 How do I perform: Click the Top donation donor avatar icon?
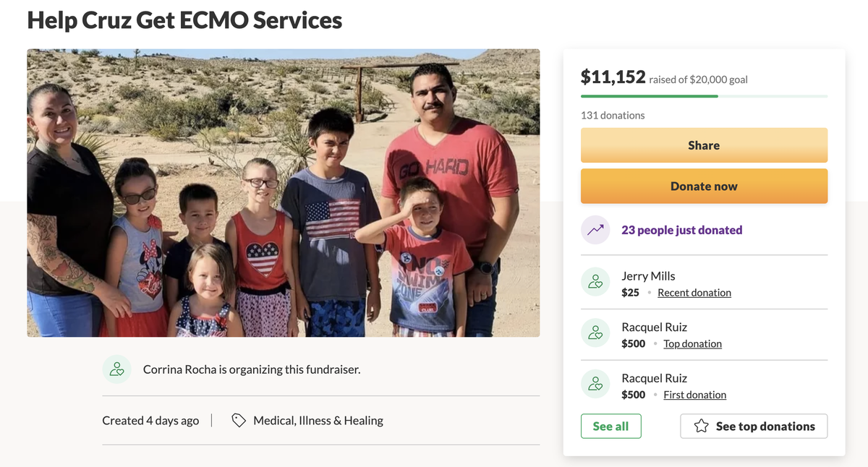tap(595, 333)
